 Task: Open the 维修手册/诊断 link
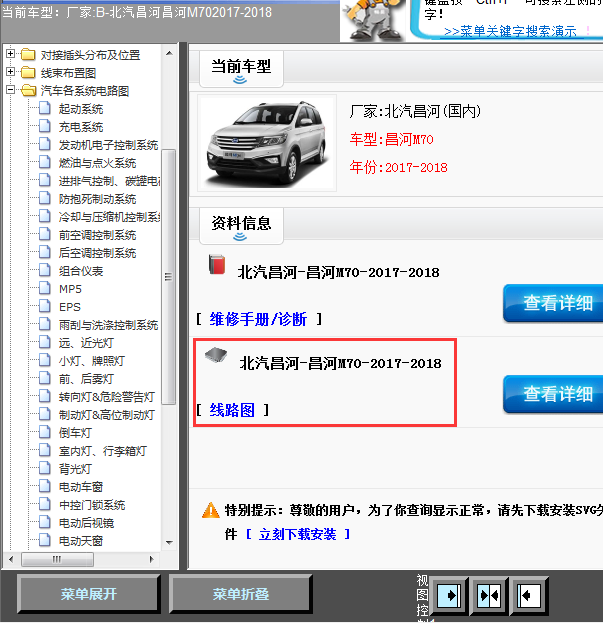tap(258, 319)
